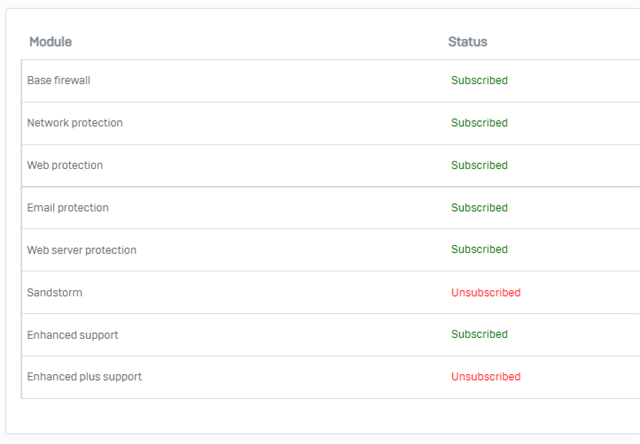The image size is (640, 444).
Task: Click Unsubscribed status for Enhanced plus support
Action: 486,377
